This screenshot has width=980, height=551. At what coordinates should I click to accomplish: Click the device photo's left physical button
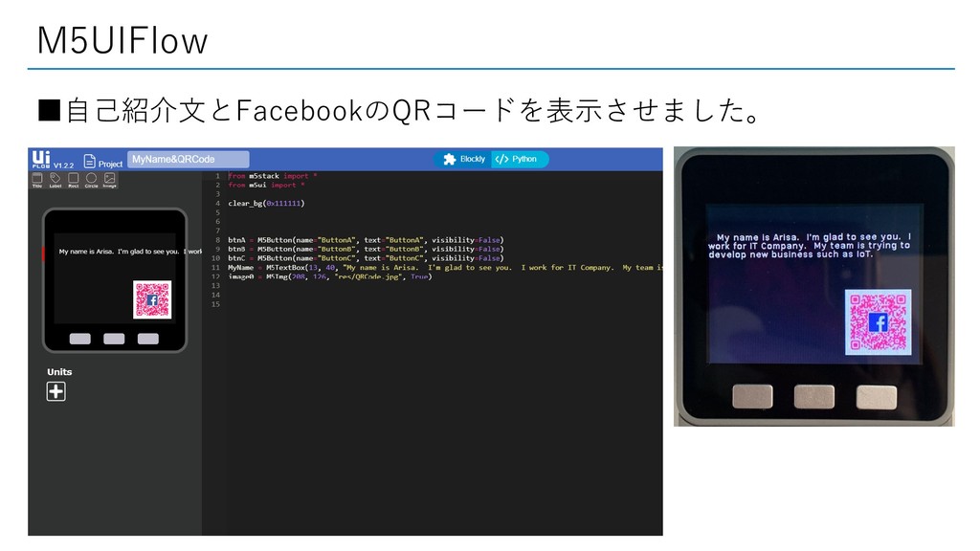tap(752, 397)
